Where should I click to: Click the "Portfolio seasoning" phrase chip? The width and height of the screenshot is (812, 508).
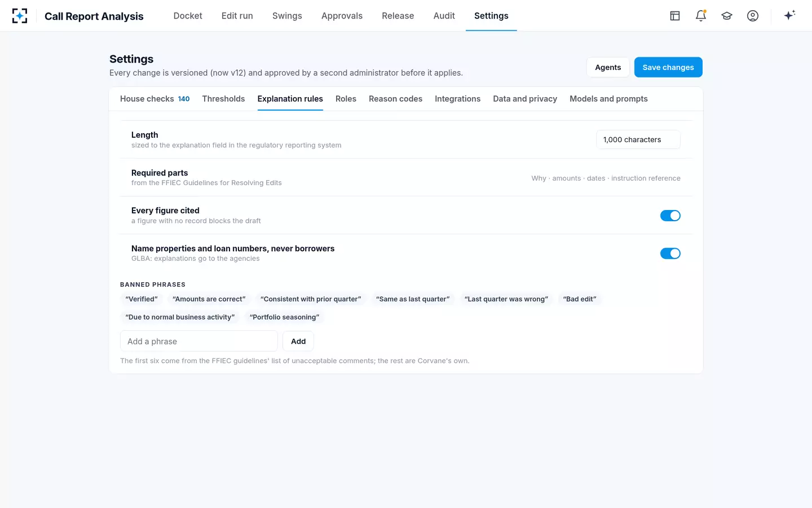285,317
